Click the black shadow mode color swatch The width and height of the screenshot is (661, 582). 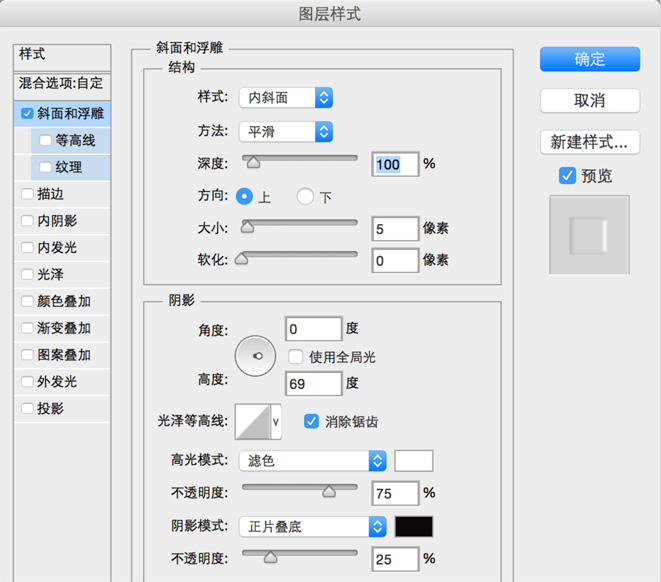[413, 526]
